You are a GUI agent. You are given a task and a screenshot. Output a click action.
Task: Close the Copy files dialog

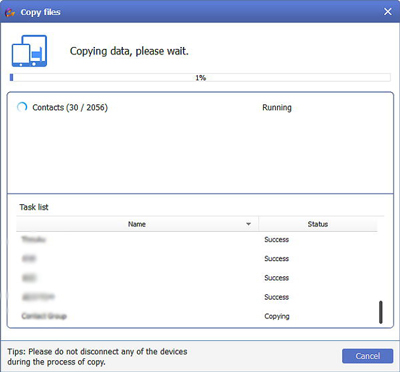[388, 12]
